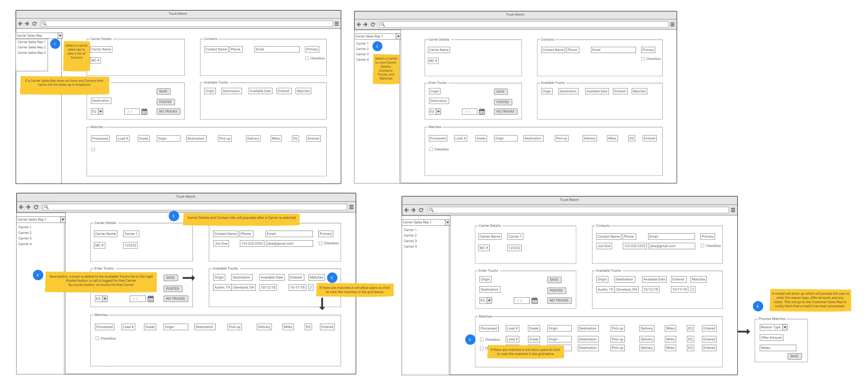Reload the page in step 1 mockup
868x387 pixels.
pyautogui.click(x=34, y=24)
